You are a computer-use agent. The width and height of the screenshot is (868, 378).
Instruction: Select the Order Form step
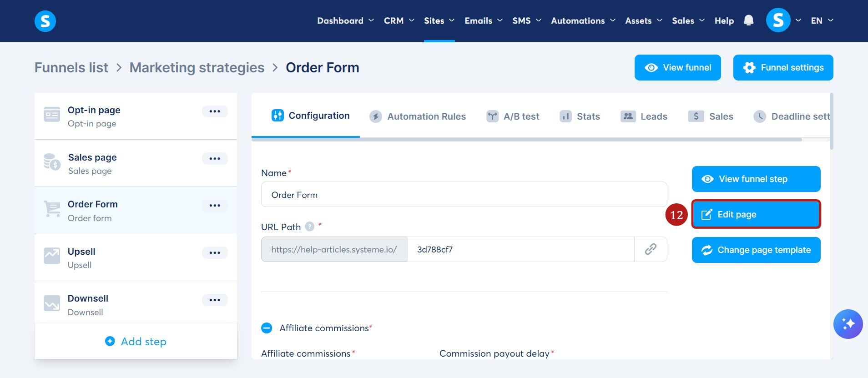click(x=136, y=211)
